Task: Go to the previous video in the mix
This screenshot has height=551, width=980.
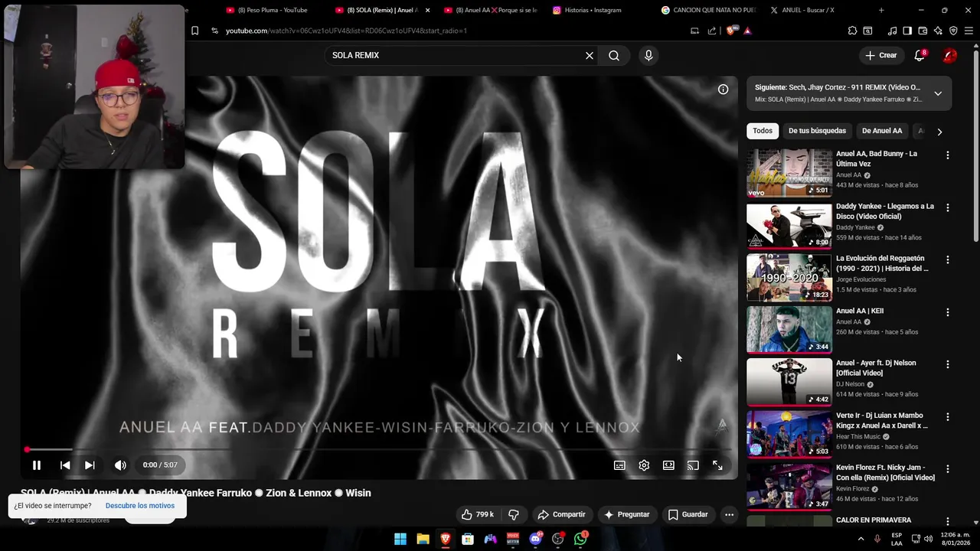Action: (x=65, y=465)
